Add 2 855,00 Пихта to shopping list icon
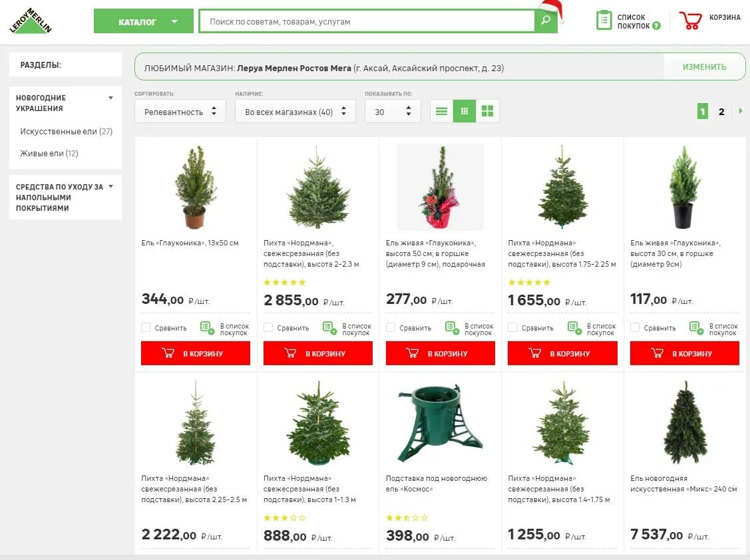Screen dimensions: 750x560 coord(329,328)
